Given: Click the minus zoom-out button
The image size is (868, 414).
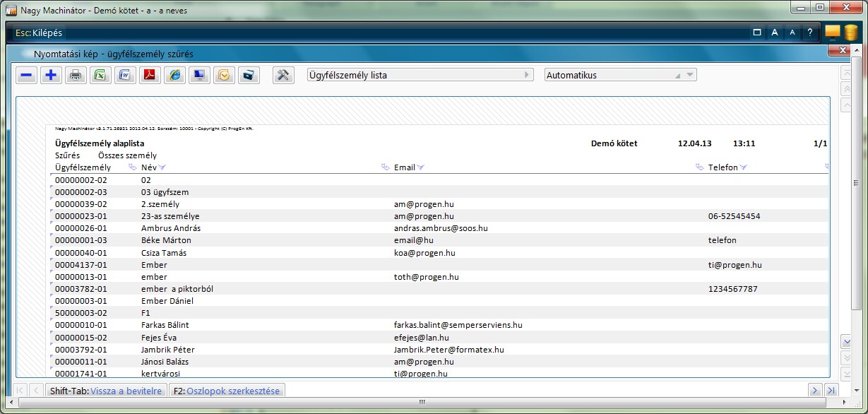Looking at the screenshot, I should coord(27,76).
